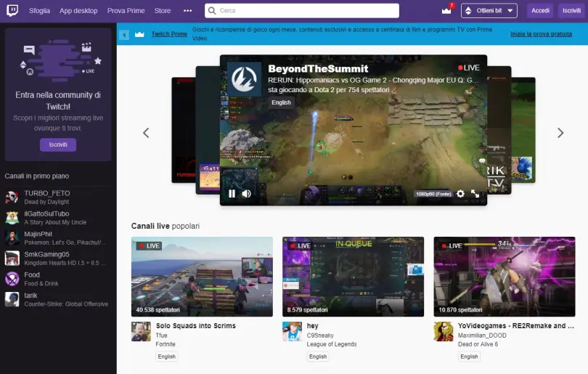This screenshot has height=374, width=588.
Task: Open C9Sneaky profile picture
Action: (292, 332)
